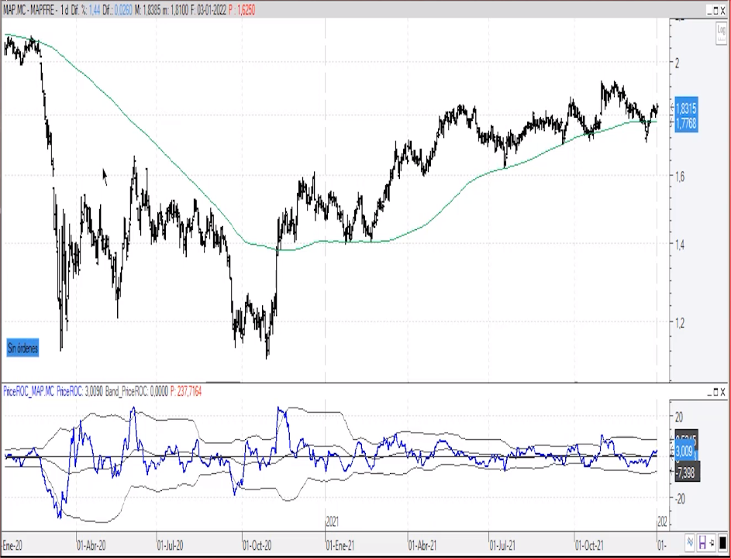
Task: Click the 'F: 03-01-2022' date in header
Action: point(209,10)
